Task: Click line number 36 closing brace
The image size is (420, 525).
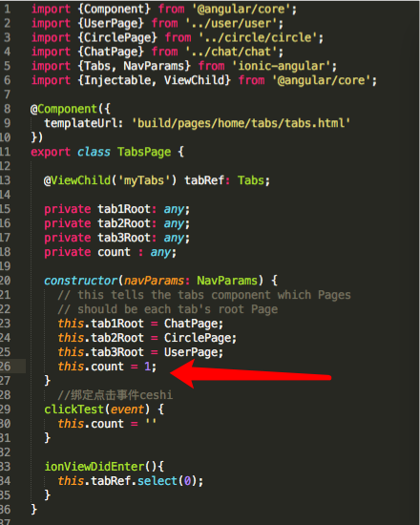Action: (x=33, y=510)
